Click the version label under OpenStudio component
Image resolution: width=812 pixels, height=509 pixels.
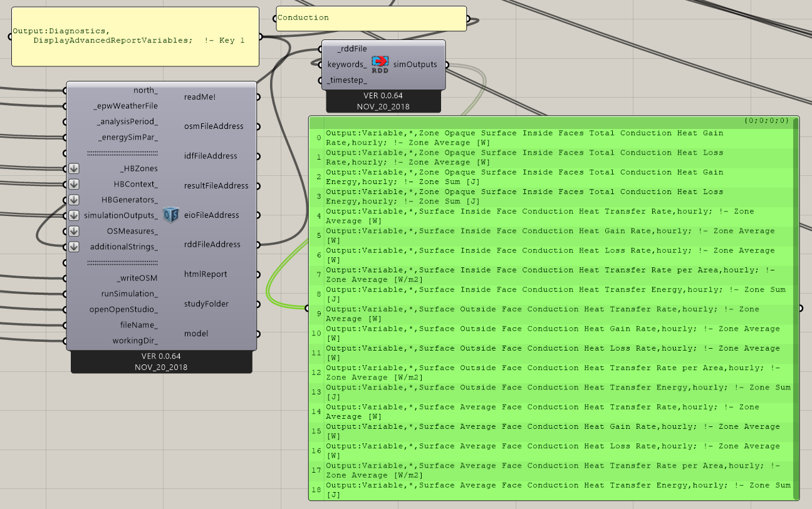(162, 362)
